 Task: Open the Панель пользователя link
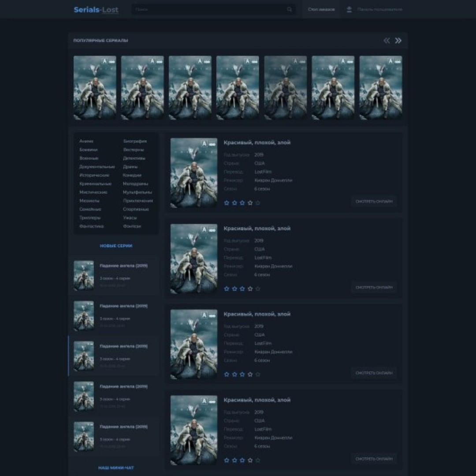point(379,9)
